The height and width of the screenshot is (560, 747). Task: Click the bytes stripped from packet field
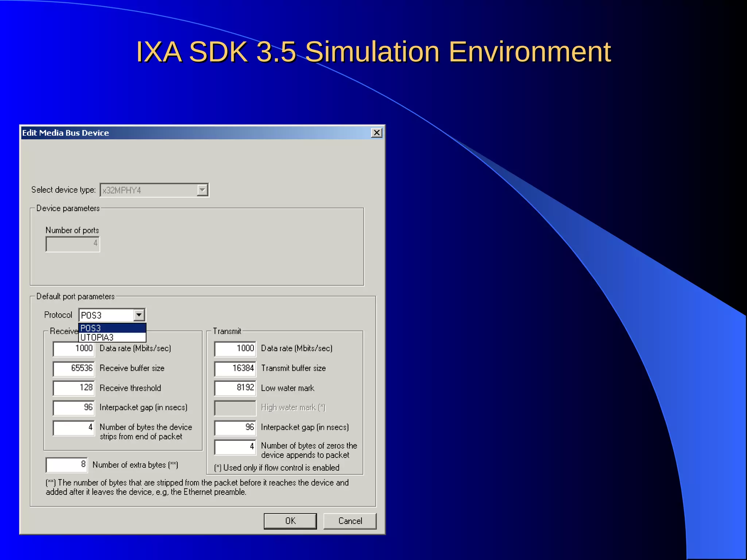pyautogui.click(x=74, y=428)
